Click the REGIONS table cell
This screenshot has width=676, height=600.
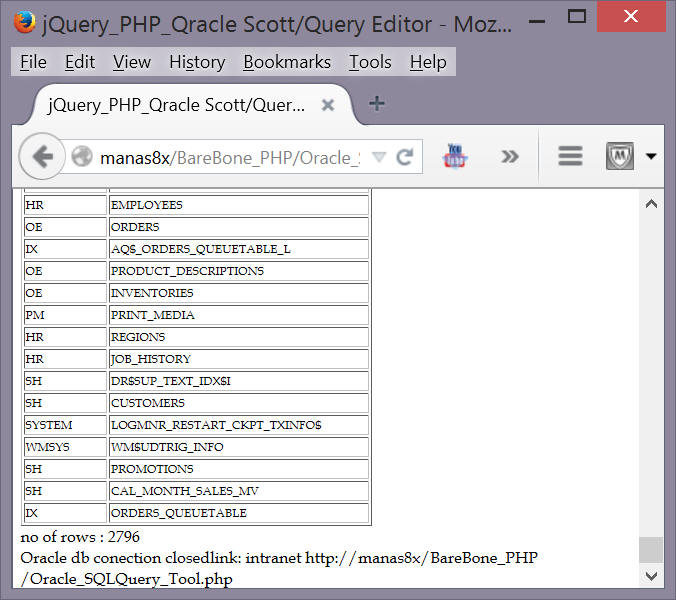point(239,337)
